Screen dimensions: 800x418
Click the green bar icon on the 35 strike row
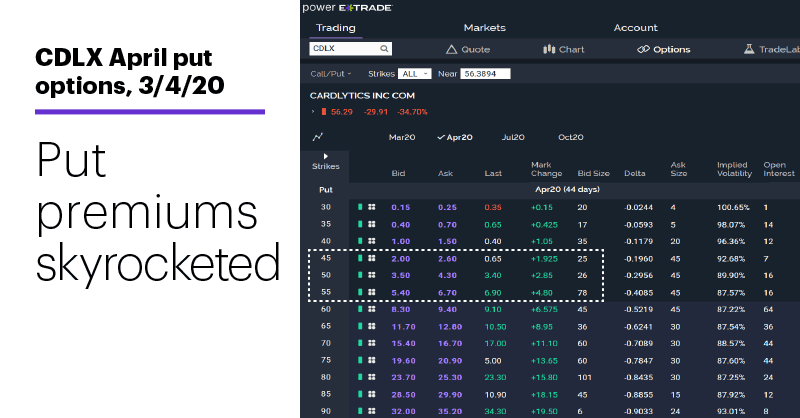click(360, 224)
